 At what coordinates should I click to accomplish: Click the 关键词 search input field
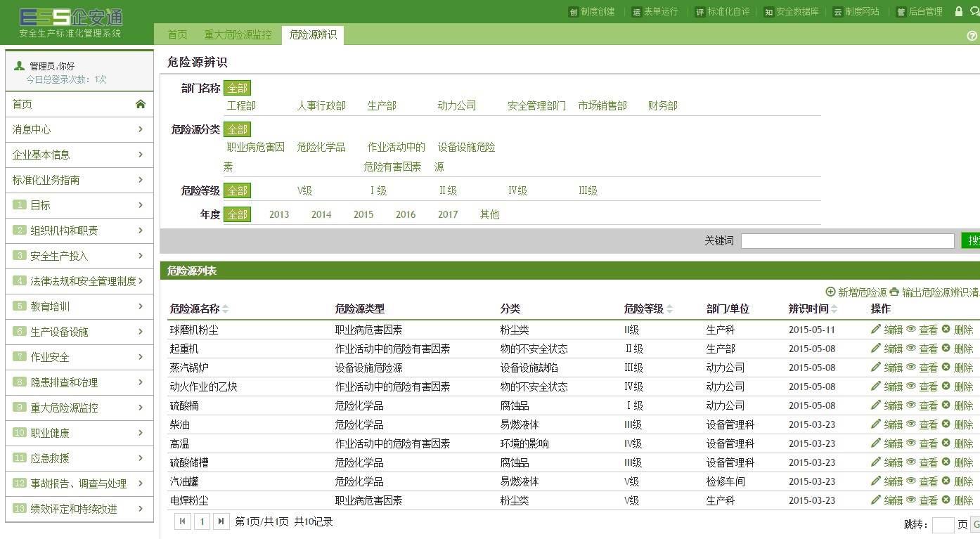[x=847, y=241]
